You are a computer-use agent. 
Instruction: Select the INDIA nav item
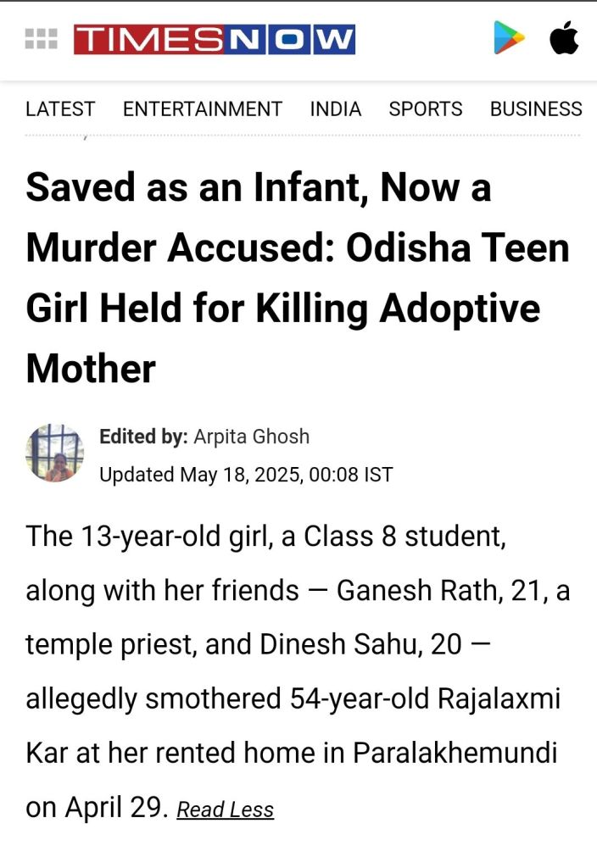pos(335,109)
